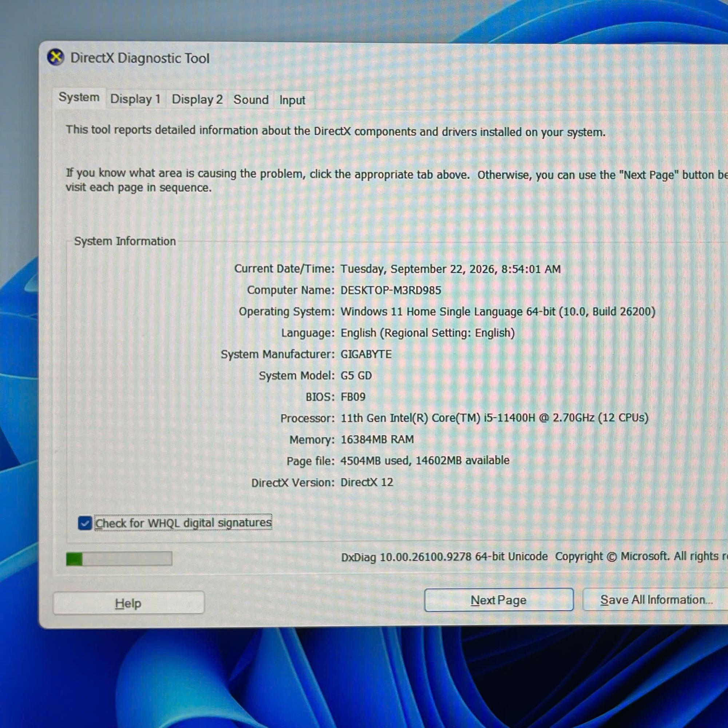Viewport: 728px width, 728px height.
Task: Open the Input tab
Action: (292, 100)
